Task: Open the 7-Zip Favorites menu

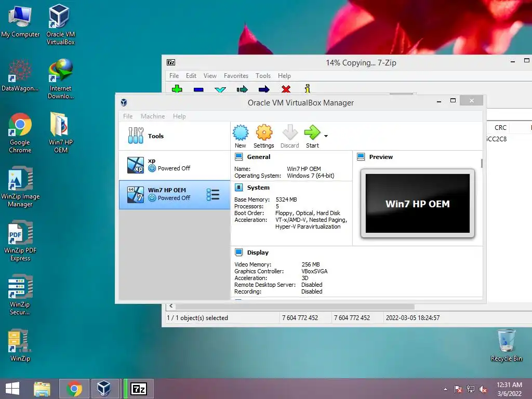Action: click(236, 76)
